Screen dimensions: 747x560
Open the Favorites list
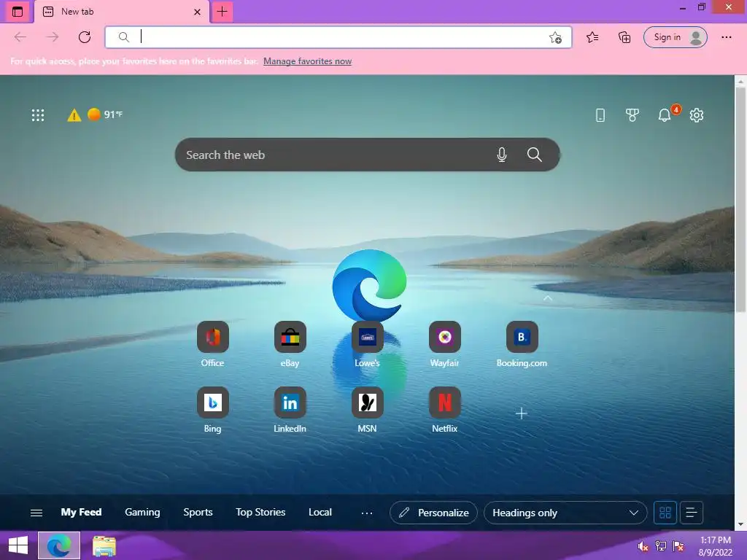pyautogui.click(x=592, y=37)
